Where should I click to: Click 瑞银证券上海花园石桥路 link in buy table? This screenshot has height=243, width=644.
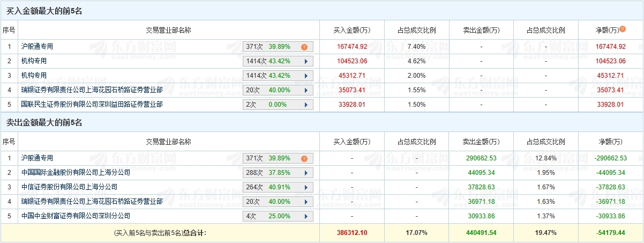[92, 90]
